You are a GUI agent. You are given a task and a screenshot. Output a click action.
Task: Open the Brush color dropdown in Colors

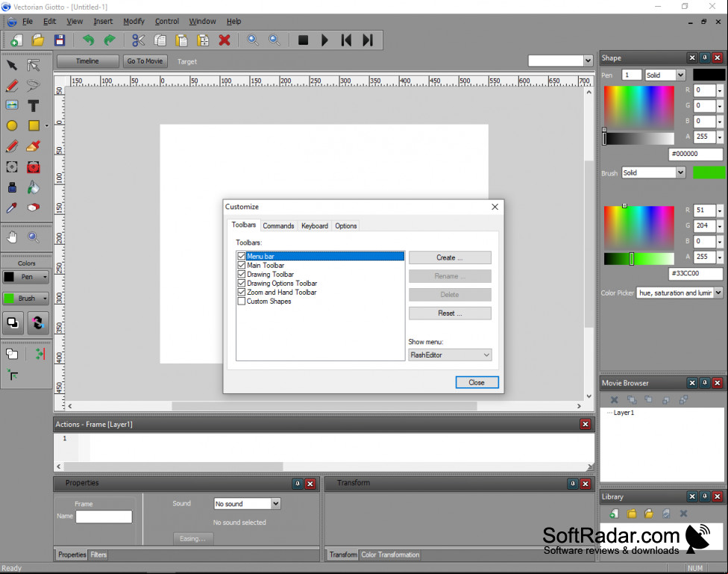(26, 299)
